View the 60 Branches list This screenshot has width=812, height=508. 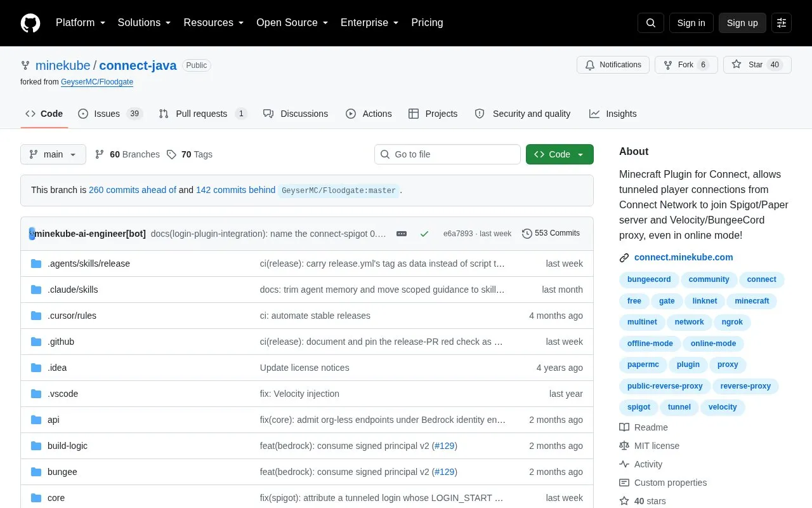click(127, 154)
